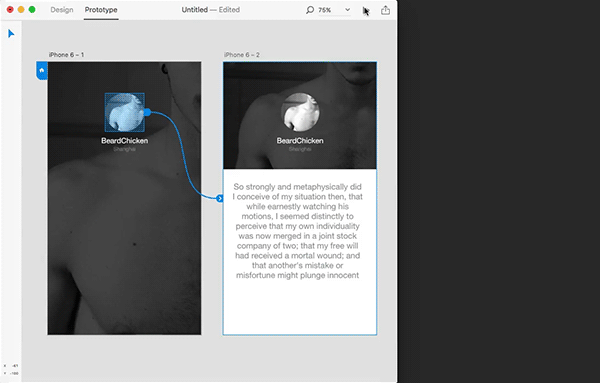Click the green fullscreen window button
The height and width of the screenshot is (383, 600).
click(x=32, y=10)
